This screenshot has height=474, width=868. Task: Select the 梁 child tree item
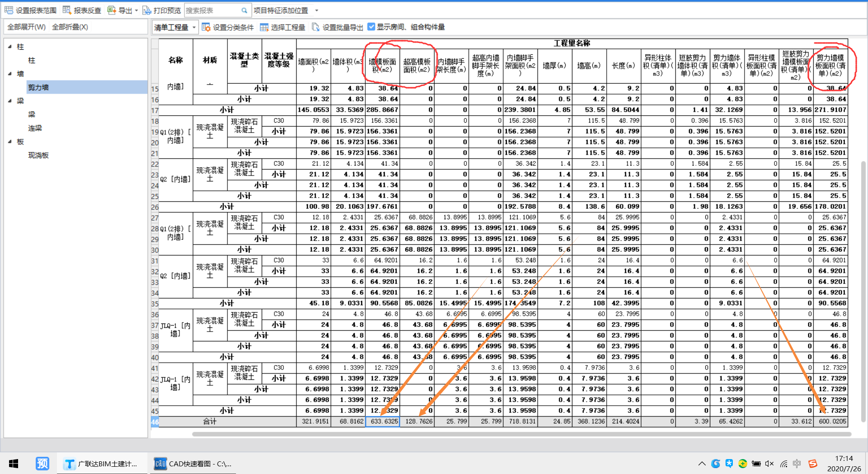click(32, 114)
